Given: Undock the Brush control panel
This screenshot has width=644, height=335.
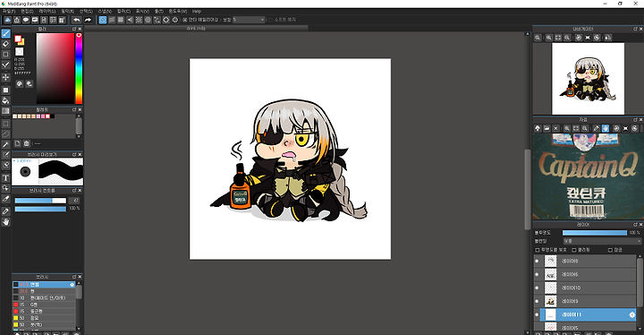Looking at the screenshot, I should (74, 191).
